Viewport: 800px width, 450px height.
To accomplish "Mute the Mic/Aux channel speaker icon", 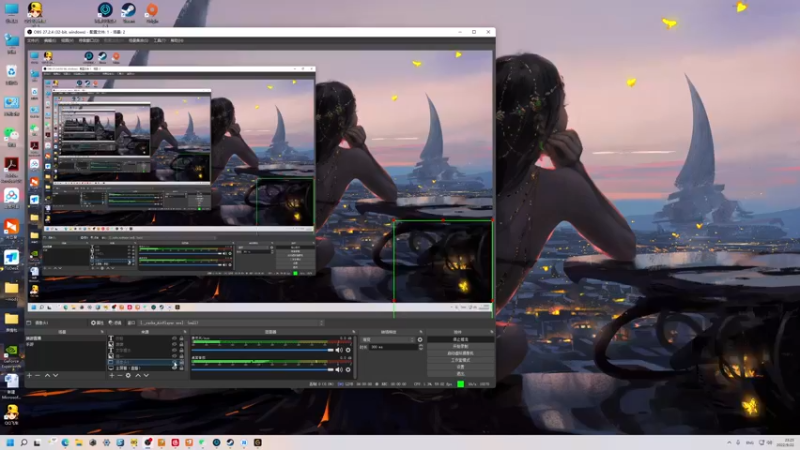I will click(x=339, y=350).
